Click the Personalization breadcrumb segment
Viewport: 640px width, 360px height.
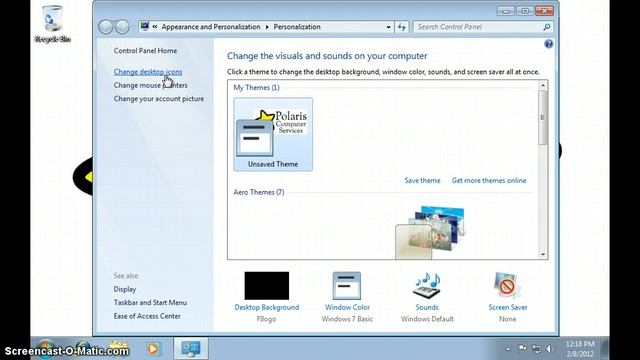(x=297, y=27)
